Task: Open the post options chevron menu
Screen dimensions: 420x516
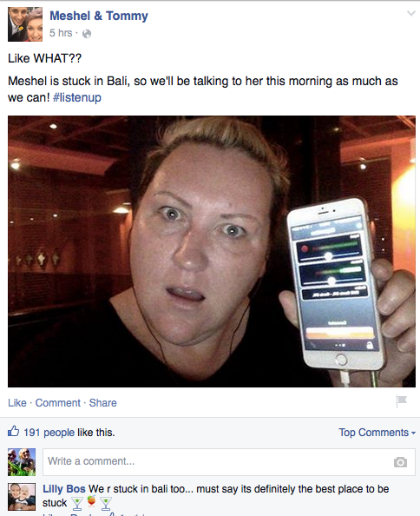Action: 410,14
